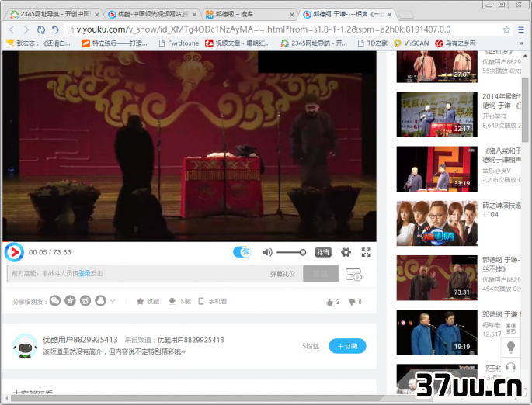Open the 标清 quality selector
The image size is (532, 405).
(323, 252)
